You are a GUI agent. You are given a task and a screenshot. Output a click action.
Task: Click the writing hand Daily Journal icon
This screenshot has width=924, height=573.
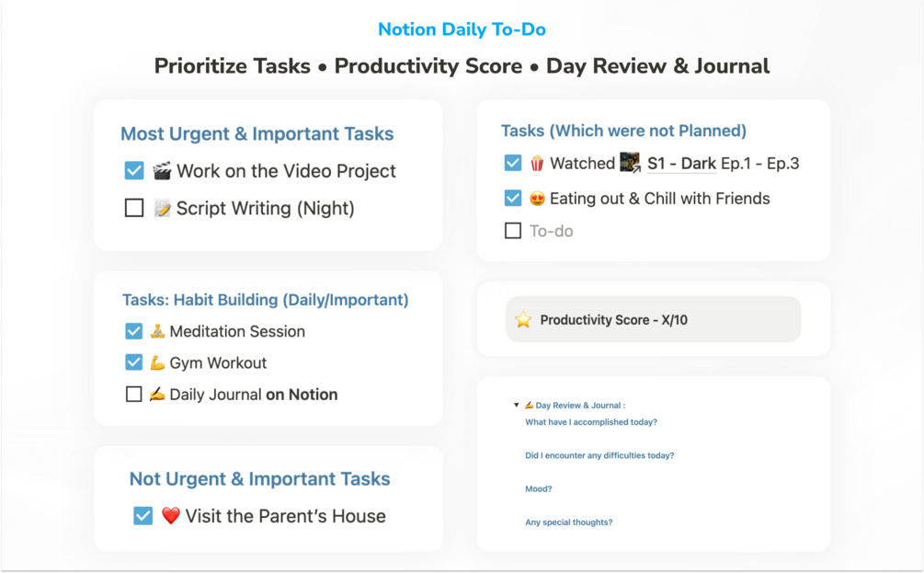157,395
